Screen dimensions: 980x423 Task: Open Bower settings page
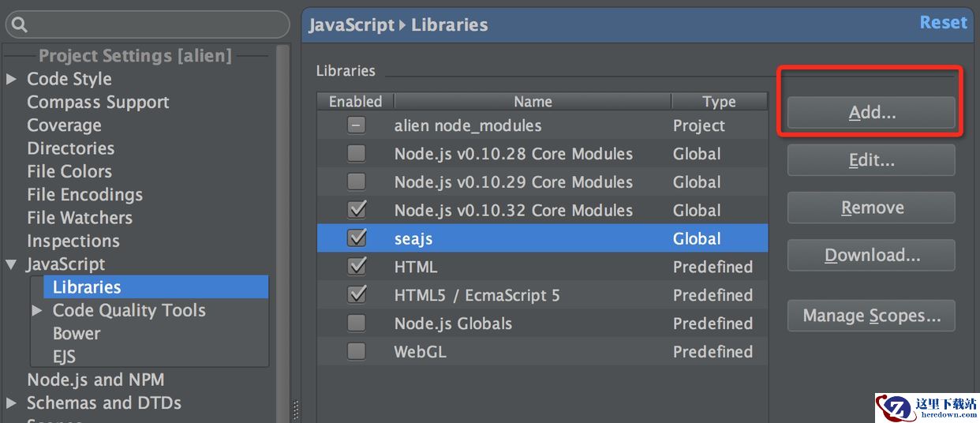pos(77,334)
